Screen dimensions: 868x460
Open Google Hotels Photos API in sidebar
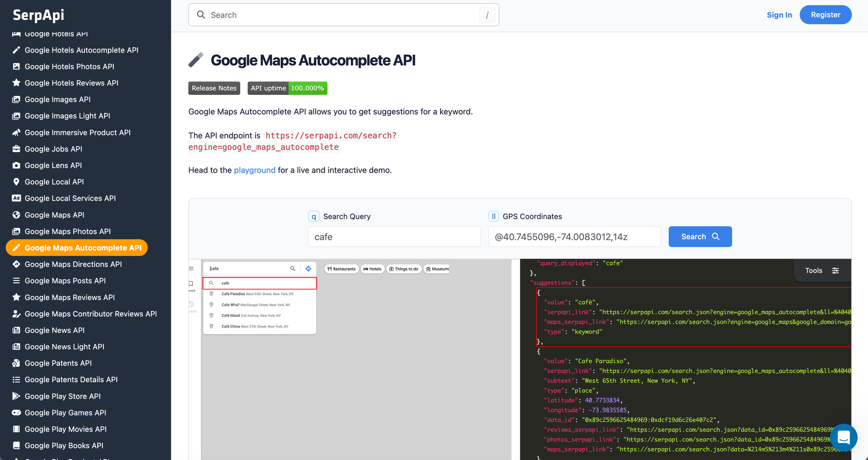(x=69, y=66)
